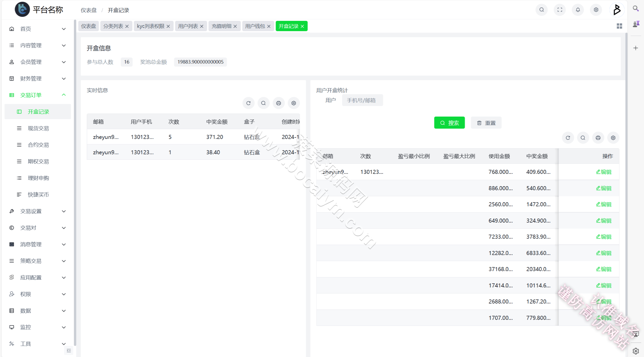Viewport: 644px width, 357px height.
Task: Open 期权交易 in sidebar
Action: tap(38, 162)
